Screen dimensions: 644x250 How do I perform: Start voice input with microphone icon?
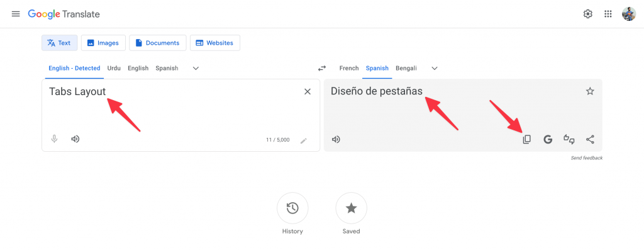tap(54, 139)
